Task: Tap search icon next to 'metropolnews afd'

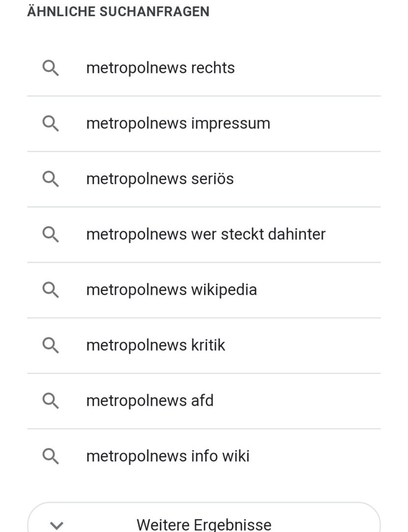Action: (x=51, y=400)
